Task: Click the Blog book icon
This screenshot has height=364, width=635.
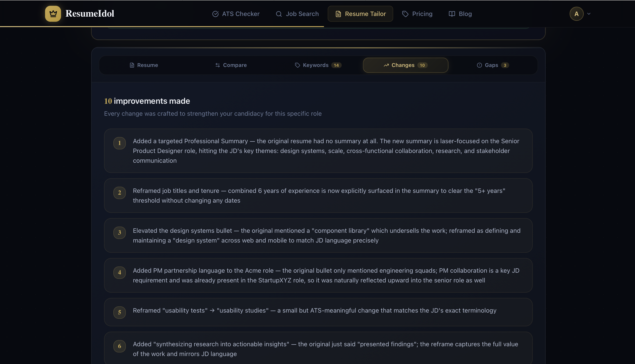Action: click(x=452, y=14)
